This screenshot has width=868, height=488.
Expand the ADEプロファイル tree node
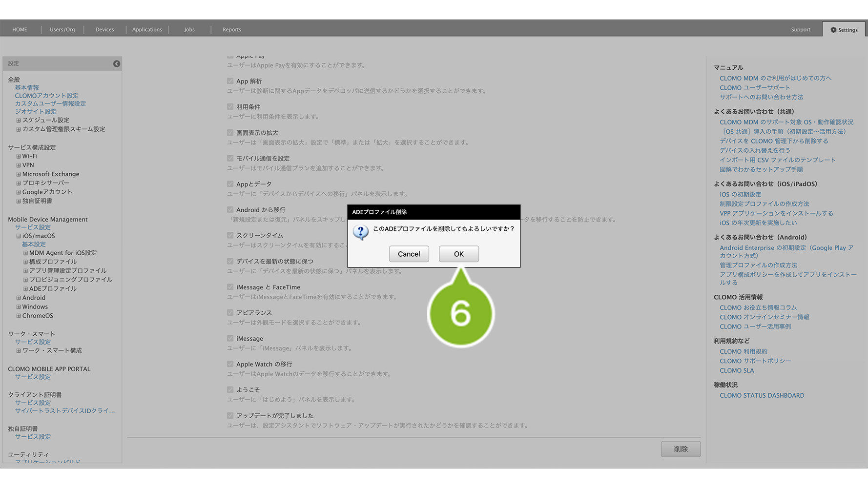tap(25, 289)
